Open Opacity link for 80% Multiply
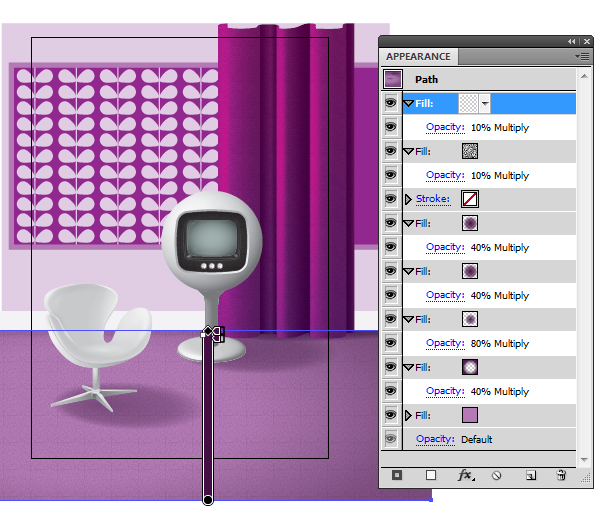Image resolution: width=599 pixels, height=520 pixels. coord(445,343)
